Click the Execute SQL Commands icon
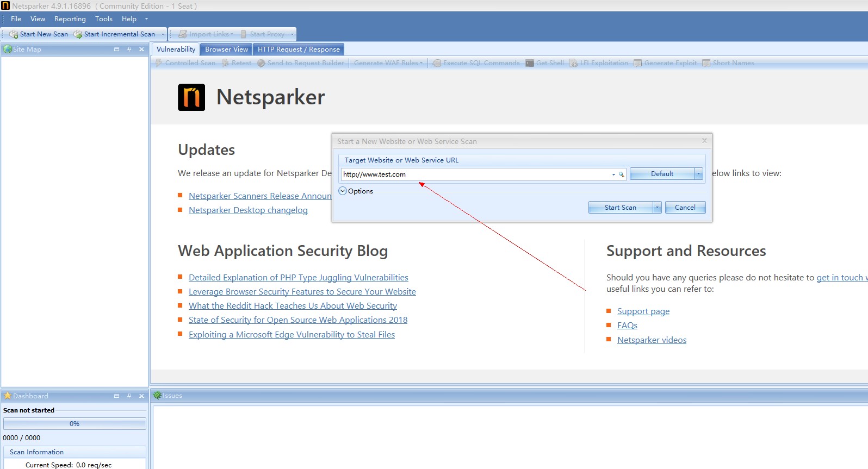 pos(437,63)
